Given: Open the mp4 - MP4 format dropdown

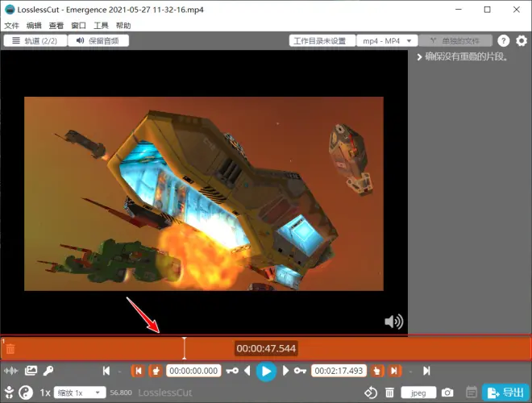Looking at the screenshot, I should (x=387, y=41).
